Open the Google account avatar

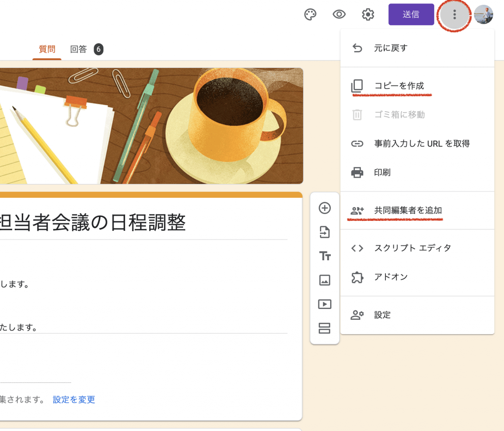pos(483,15)
